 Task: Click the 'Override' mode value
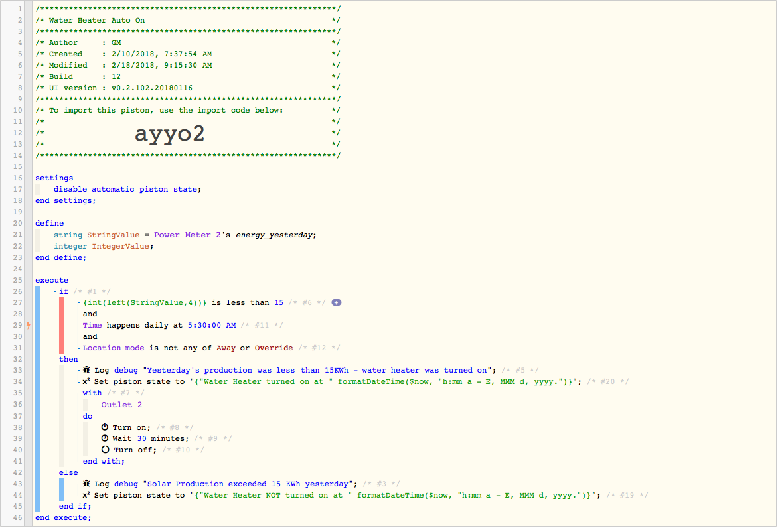pyautogui.click(x=274, y=348)
